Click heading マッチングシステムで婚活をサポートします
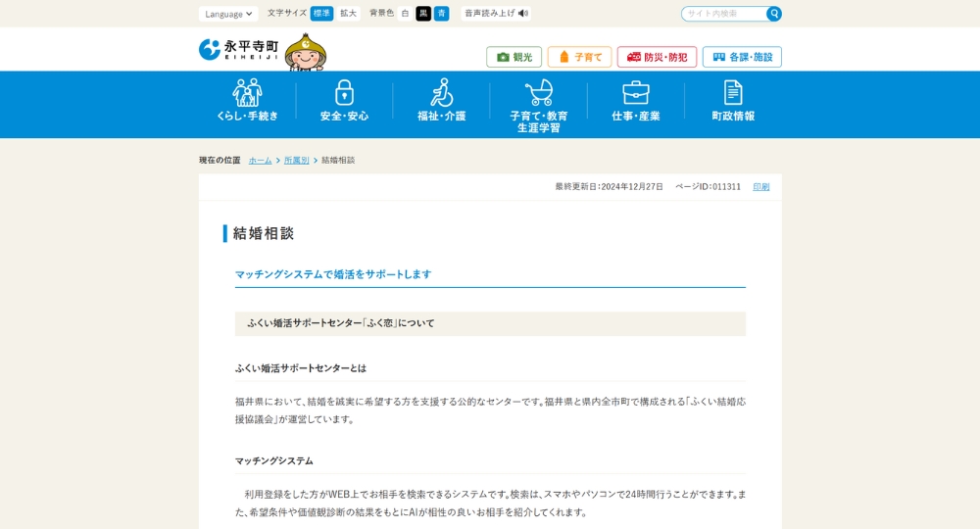Image resolution: width=980 pixels, height=529 pixels. click(333, 274)
